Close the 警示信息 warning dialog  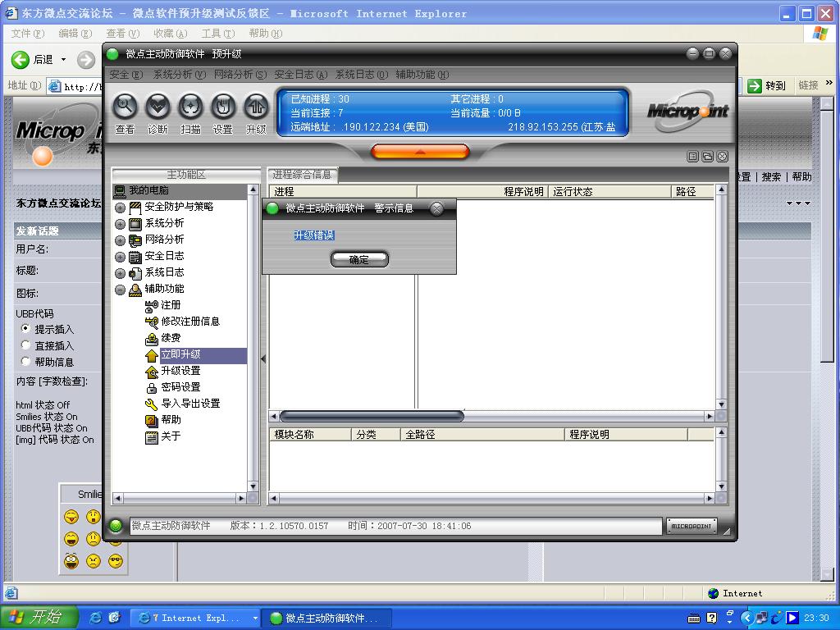[x=436, y=208]
